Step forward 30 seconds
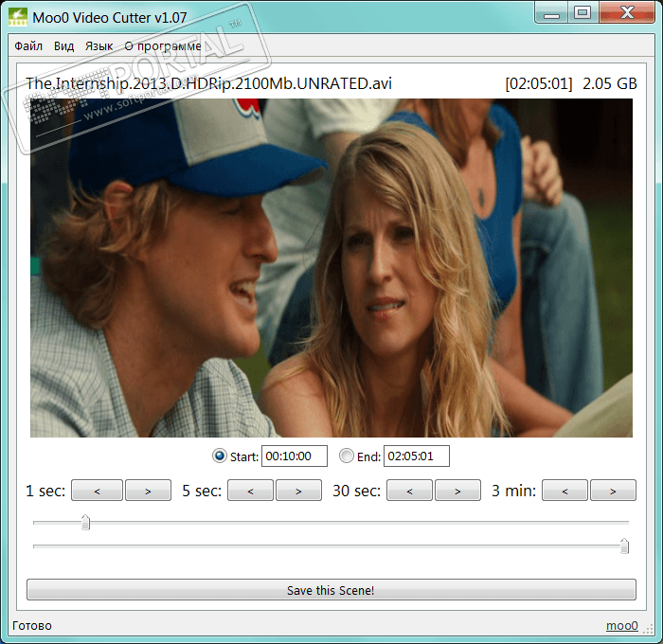Screen dimensions: 663x644 click(457, 491)
